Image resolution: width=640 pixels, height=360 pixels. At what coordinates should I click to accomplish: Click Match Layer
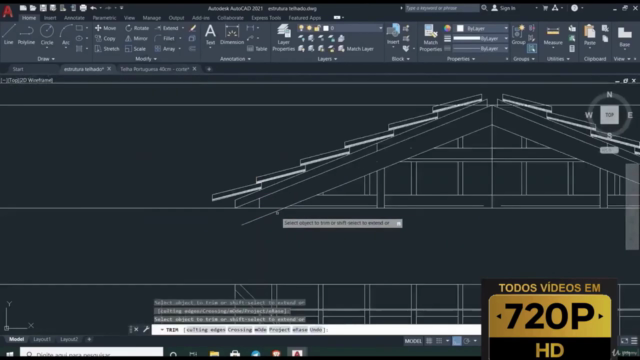356,49
